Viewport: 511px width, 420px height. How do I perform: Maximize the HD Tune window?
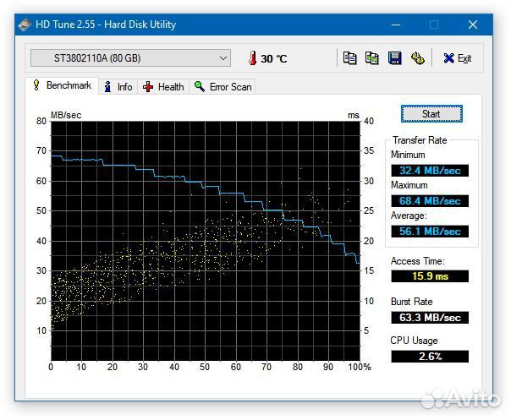click(x=434, y=25)
